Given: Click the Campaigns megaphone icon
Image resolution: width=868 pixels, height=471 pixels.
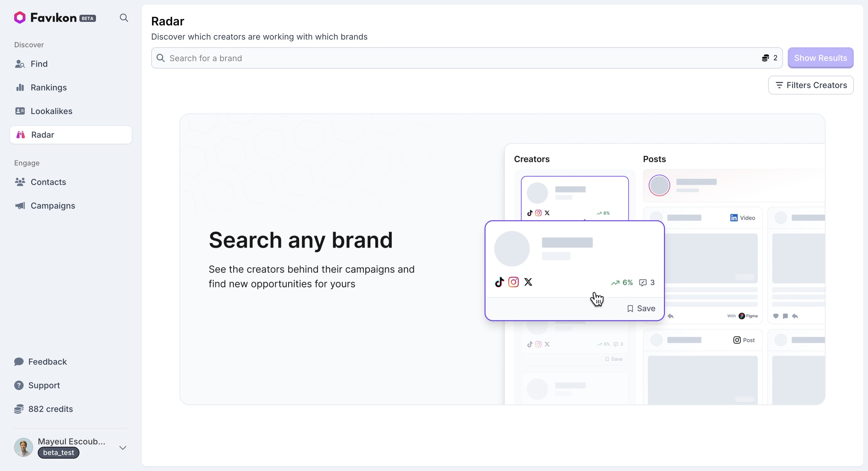Looking at the screenshot, I should 20,206.
